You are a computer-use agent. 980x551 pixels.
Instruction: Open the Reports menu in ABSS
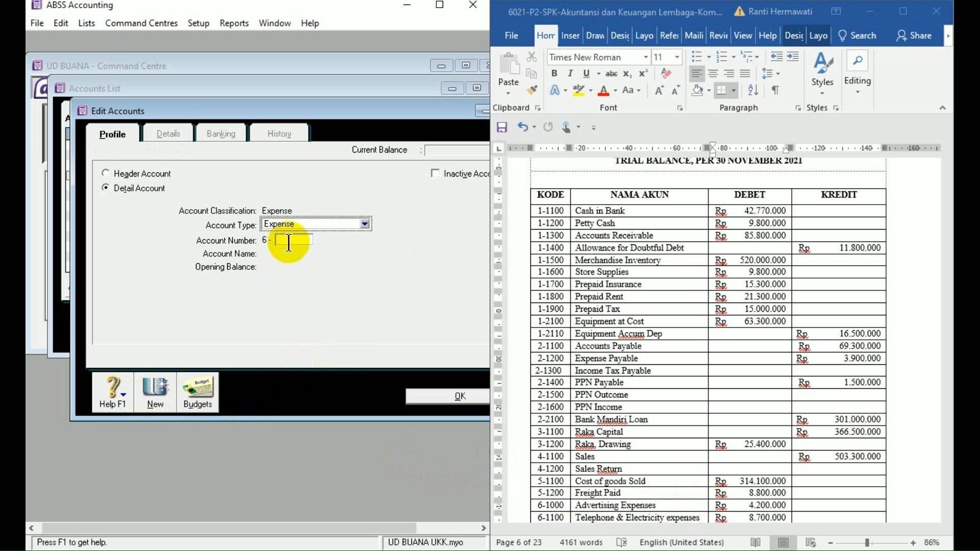[x=234, y=23]
